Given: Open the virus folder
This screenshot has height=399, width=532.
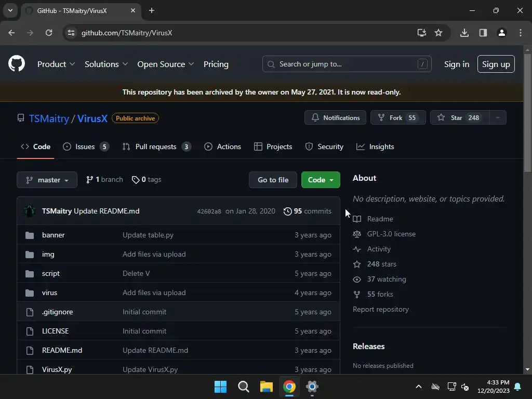Looking at the screenshot, I should [49, 292].
